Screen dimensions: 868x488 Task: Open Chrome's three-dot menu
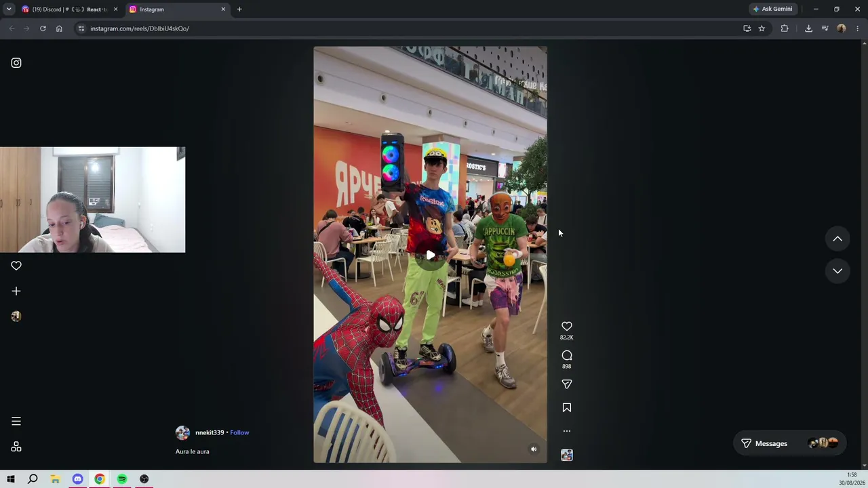point(858,28)
